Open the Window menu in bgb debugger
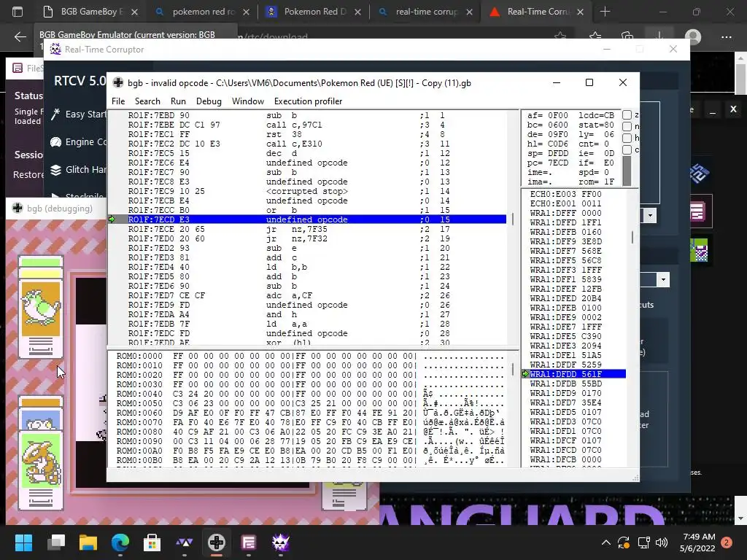 click(x=248, y=101)
